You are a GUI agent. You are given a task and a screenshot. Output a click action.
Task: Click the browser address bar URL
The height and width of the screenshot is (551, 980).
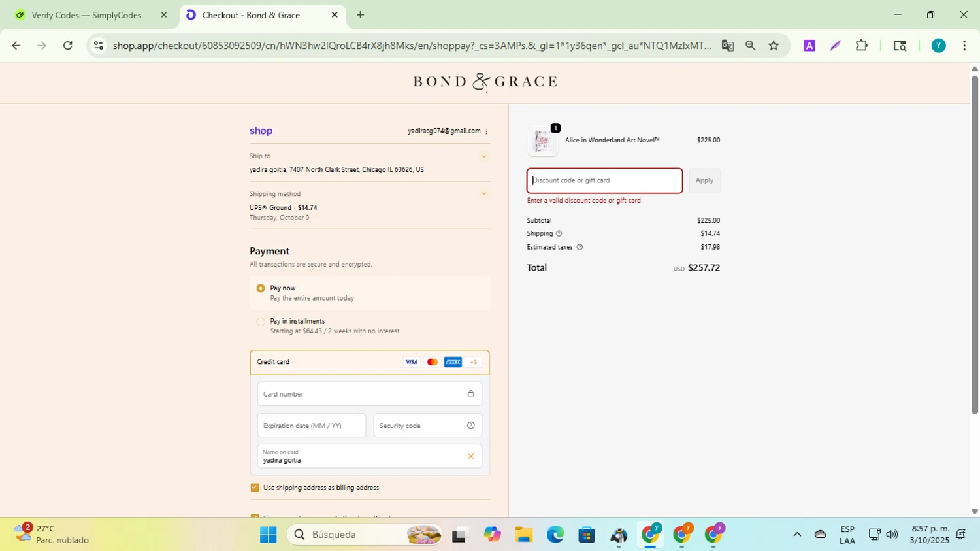tap(412, 46)
